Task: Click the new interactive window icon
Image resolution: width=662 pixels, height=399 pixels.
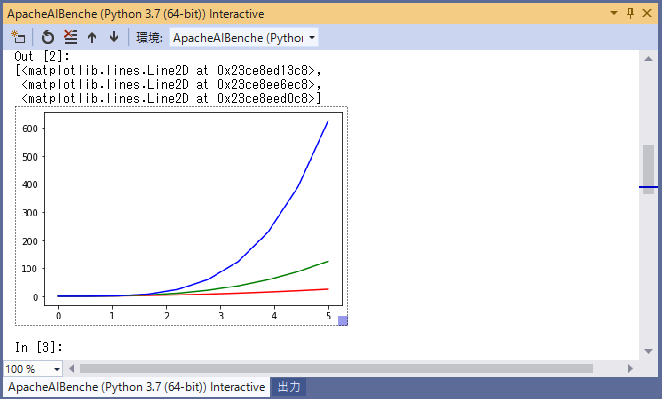Action: tap(18, 37)
